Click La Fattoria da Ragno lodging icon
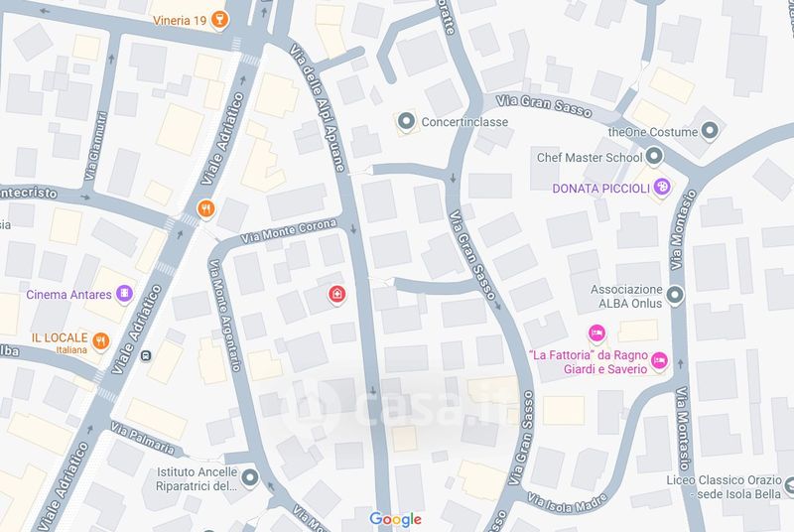Image resolution: width=794 pixels, height=532 pixels. 658,361
